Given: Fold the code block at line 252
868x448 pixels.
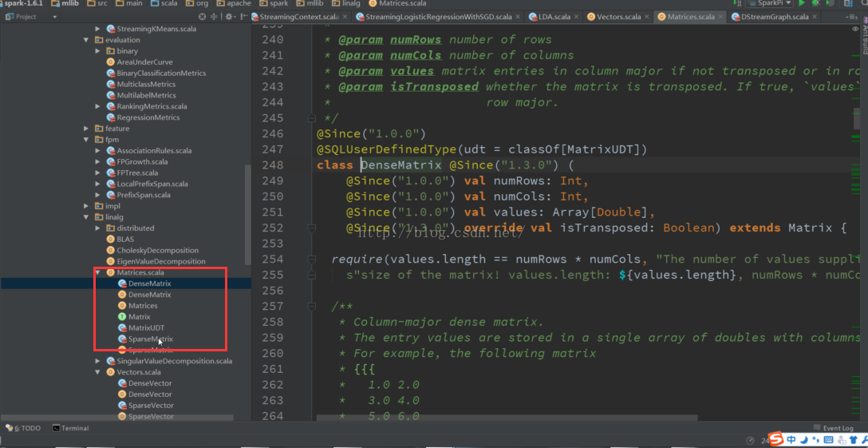Looking at the screenshot, I should [311, 228].
